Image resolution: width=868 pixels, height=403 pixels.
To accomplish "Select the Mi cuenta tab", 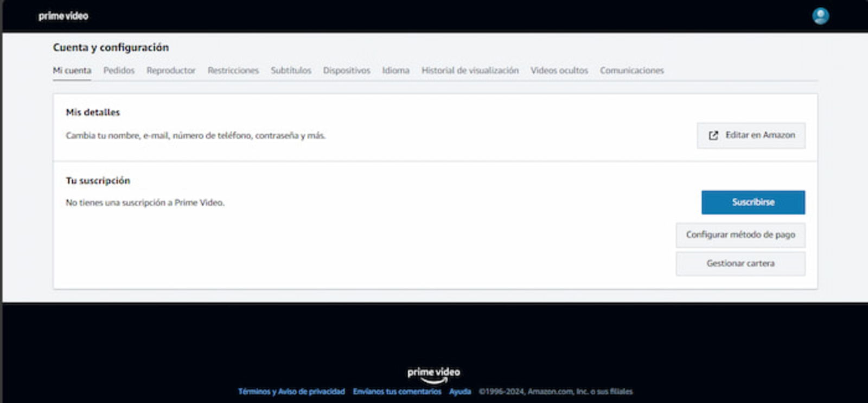I will click(72, 70).
